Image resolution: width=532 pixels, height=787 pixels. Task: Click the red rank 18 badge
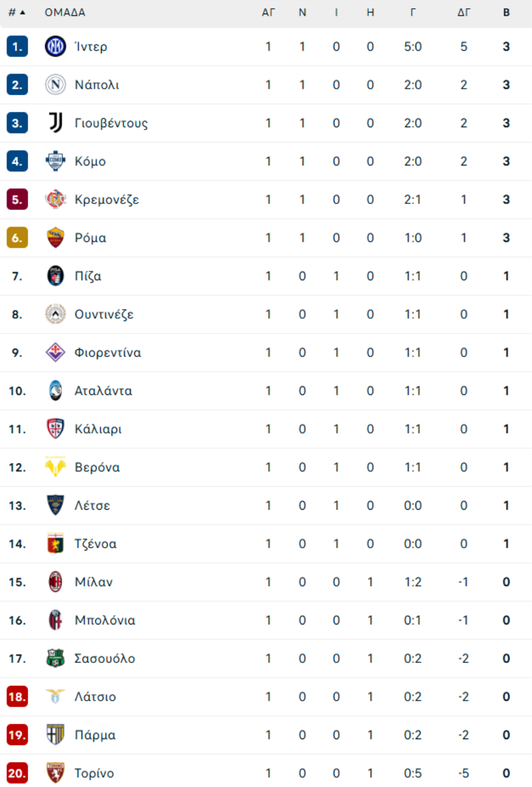(x=17, y=697)
